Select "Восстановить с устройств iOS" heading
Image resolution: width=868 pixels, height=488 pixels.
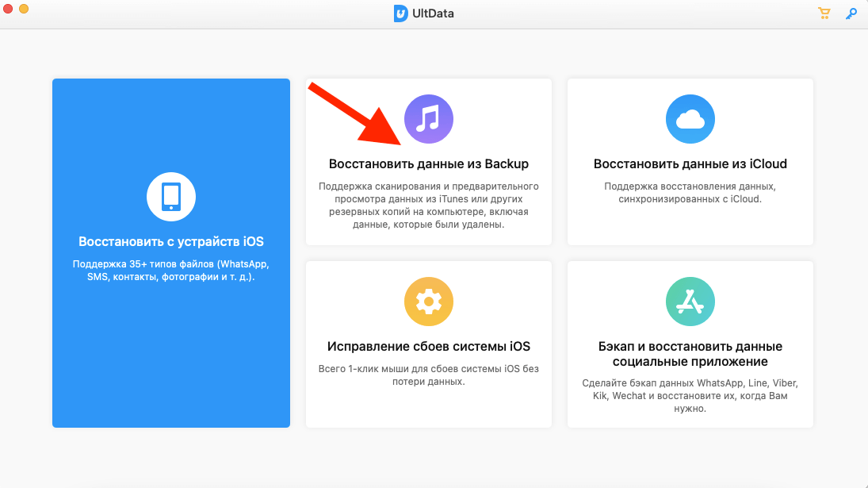[x=171, y=241]
